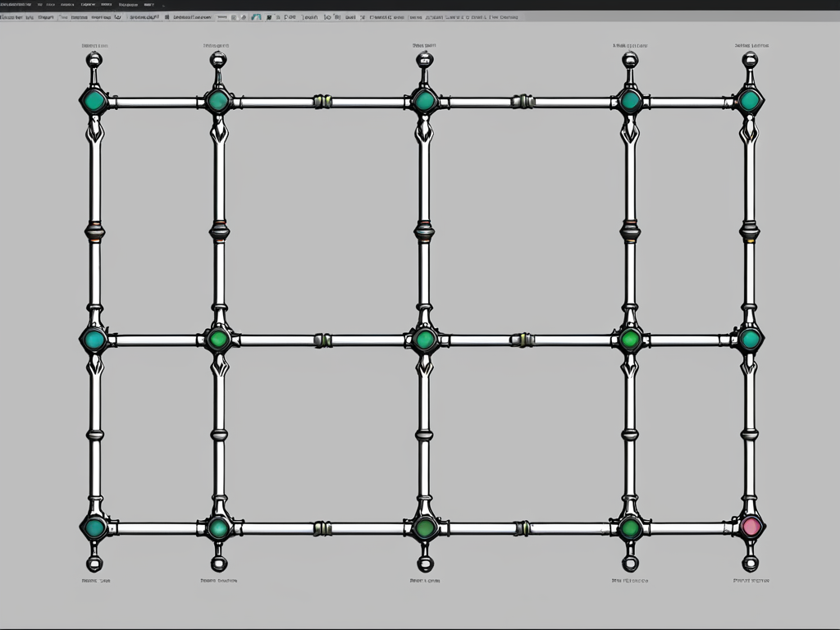Select the ball connector above the top-center node

(424, 59)
